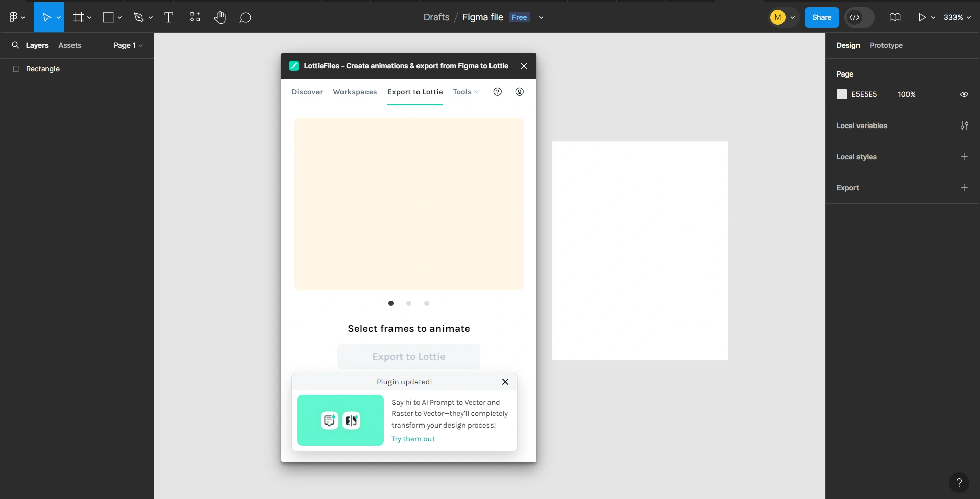Click the E5E5E5 hex value field
980x499 pixels.
[x=864, y=94]
